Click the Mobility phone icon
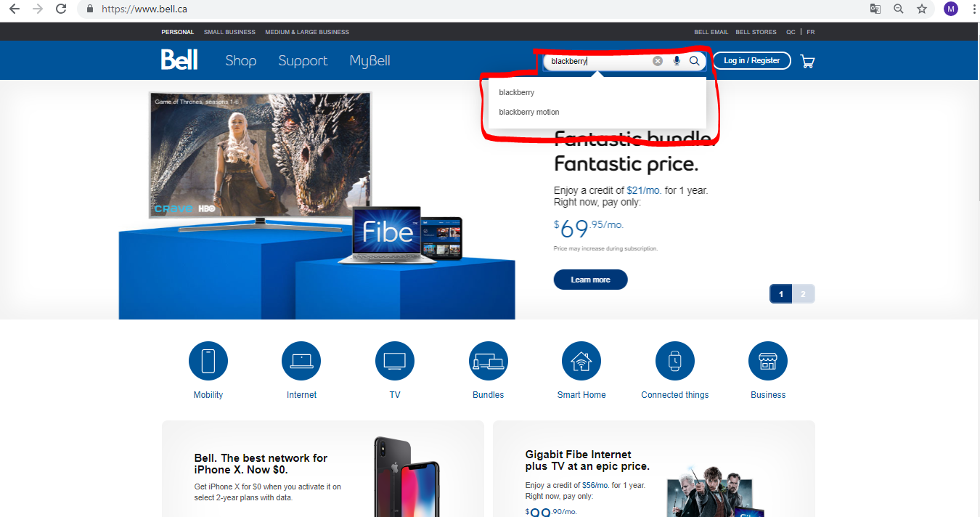This screenshot has height=517, width=980. [208, 361]
